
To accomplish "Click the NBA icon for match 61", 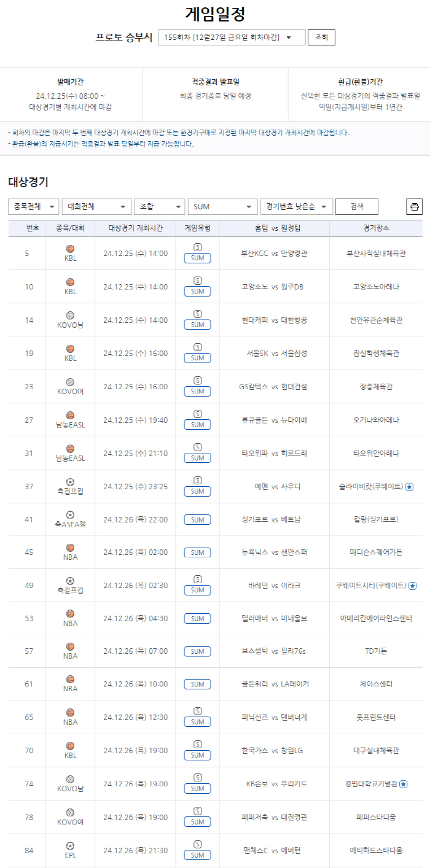I will point(70,680).
